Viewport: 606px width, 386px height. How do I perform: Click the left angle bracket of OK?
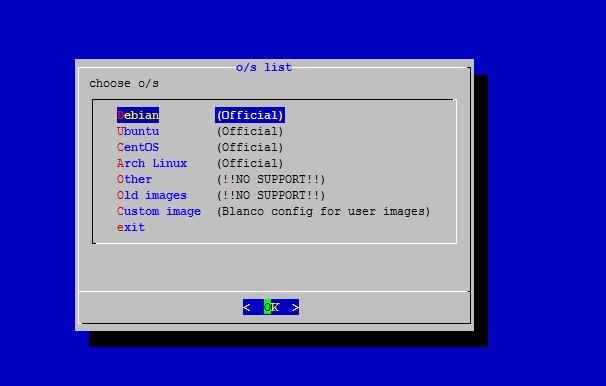pos(247,307)
